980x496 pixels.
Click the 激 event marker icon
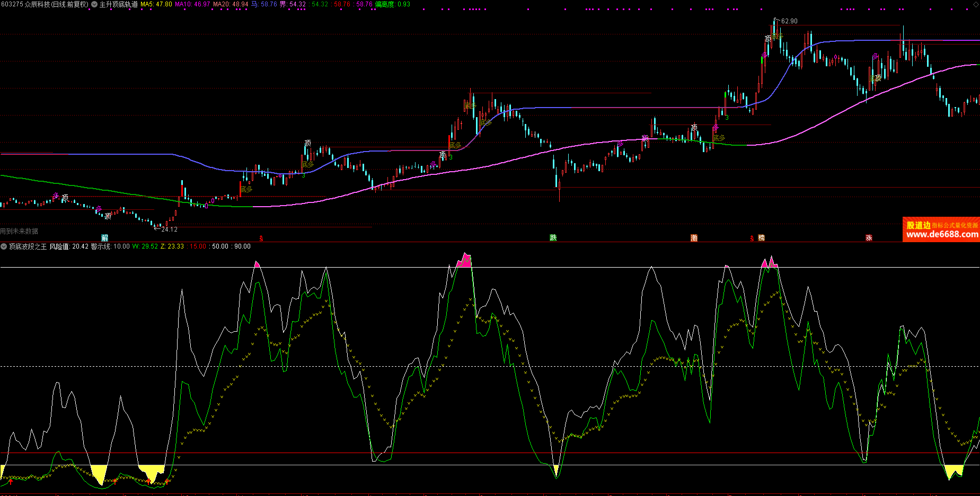tap(694, 238)
